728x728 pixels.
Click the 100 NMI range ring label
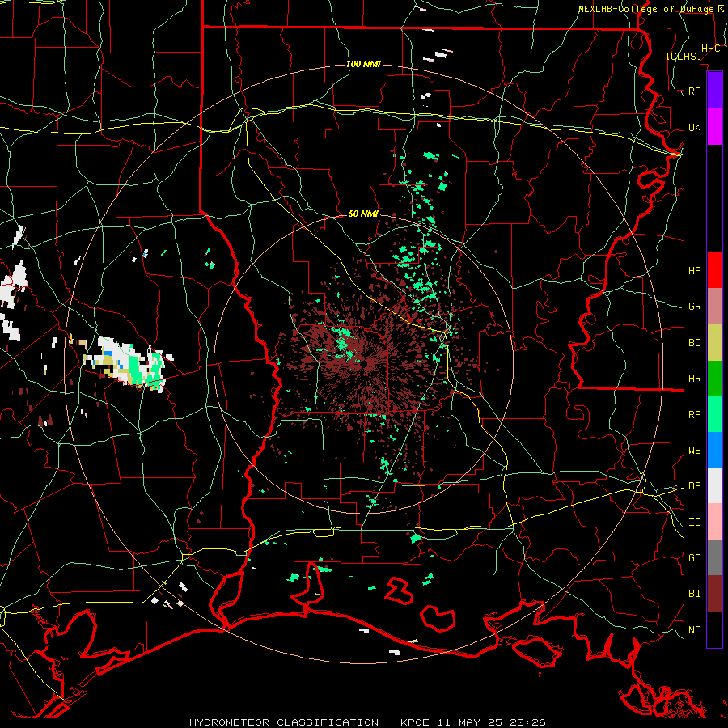coord(363,64)
